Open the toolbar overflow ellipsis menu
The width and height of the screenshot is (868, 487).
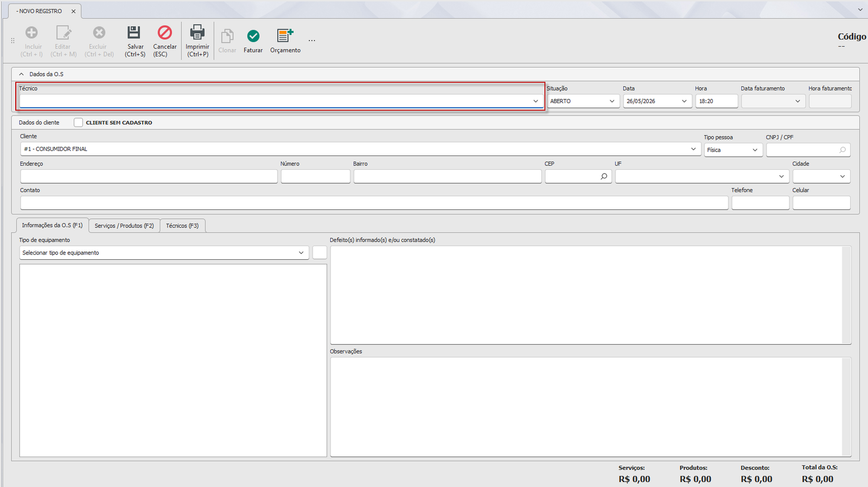point(312,41)
